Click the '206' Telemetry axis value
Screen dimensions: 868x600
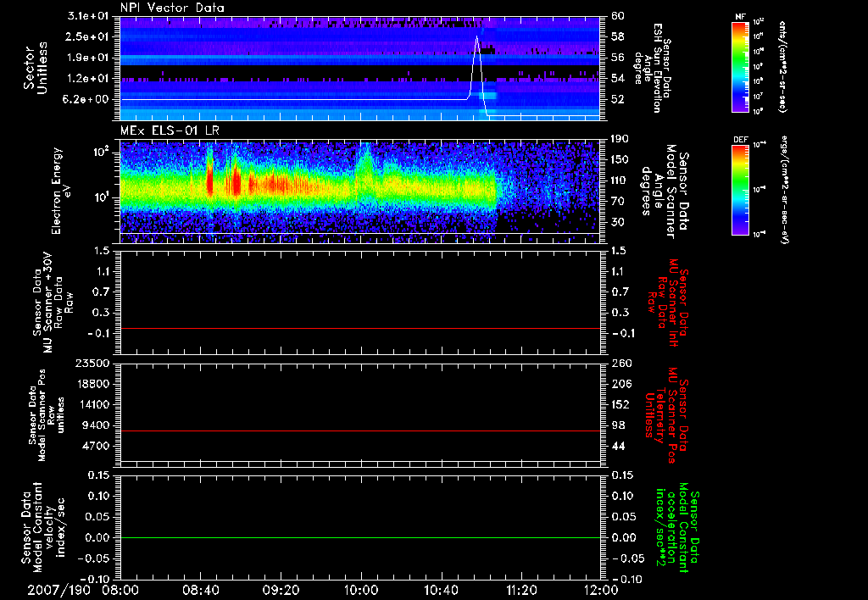pos(620,384)
